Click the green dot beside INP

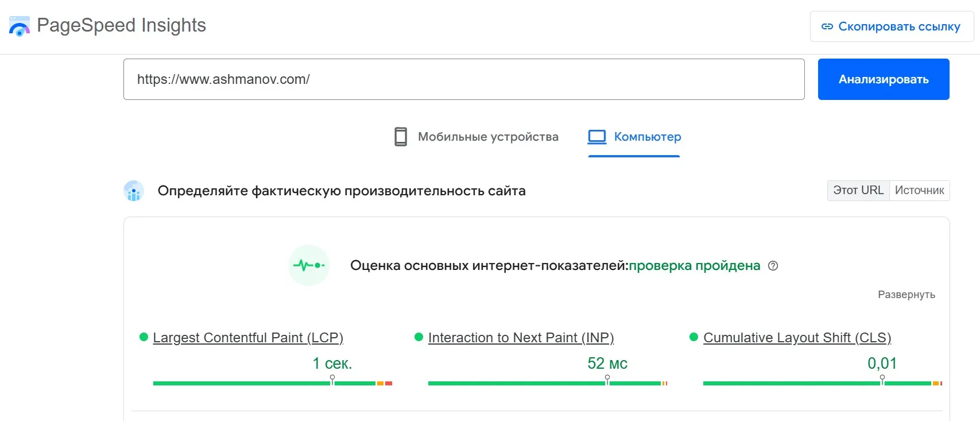coord(419,337)
